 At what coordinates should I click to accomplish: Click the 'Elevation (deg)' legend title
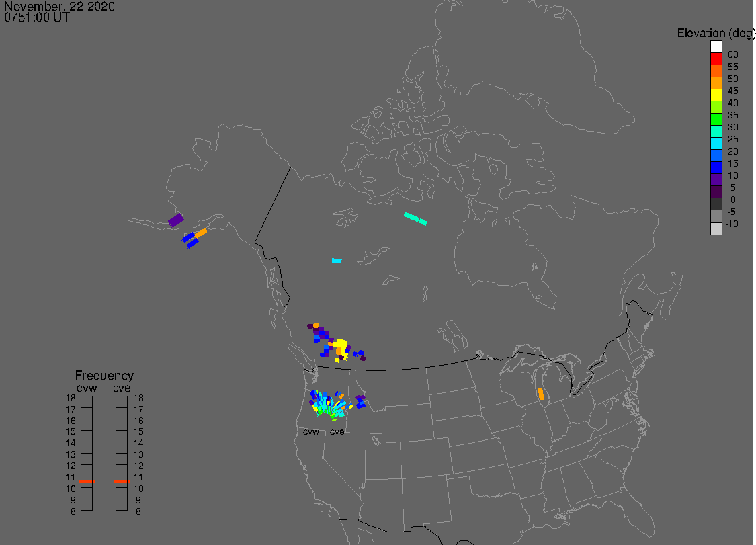click(716, 33)
